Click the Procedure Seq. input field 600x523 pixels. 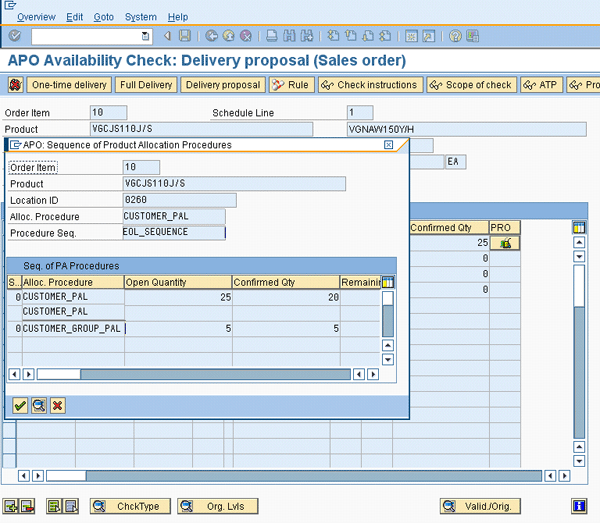pos(173,232)
